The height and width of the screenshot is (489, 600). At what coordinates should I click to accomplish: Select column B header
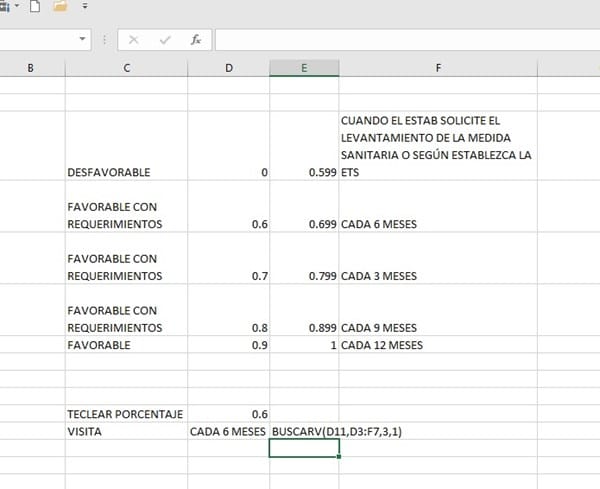click(31, 68)
